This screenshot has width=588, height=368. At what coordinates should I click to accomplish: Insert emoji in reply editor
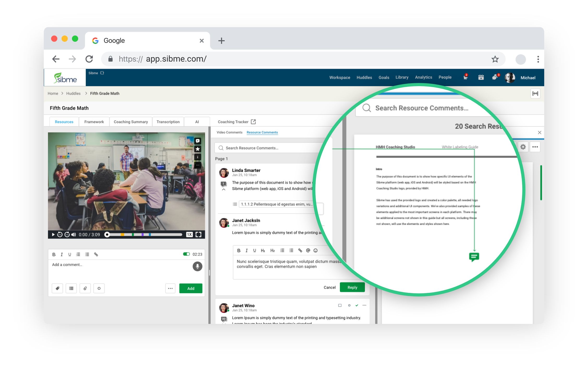coord(316,251)
